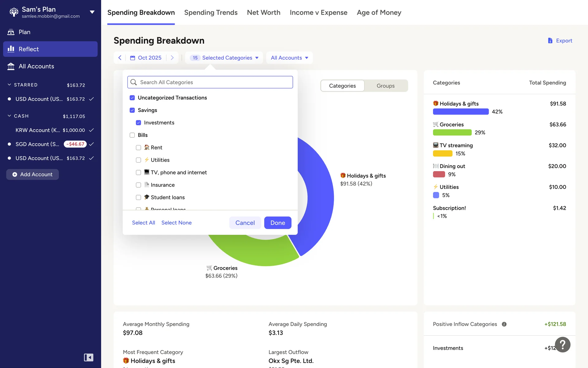Image resolution: width=588 pixels, height=368 pixels.
Task: Open the Net Worth tab
Action: pyautogui.click(x=263, y=12)
